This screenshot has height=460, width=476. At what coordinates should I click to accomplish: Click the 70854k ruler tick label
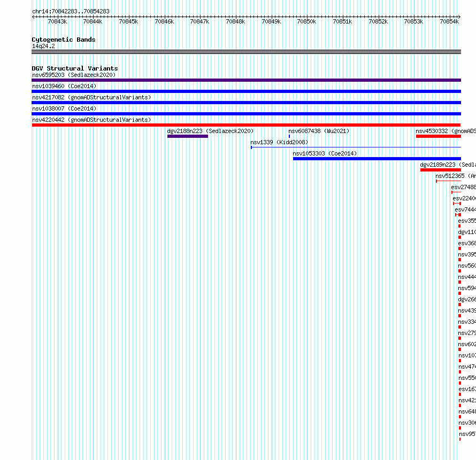pos(449,21)
